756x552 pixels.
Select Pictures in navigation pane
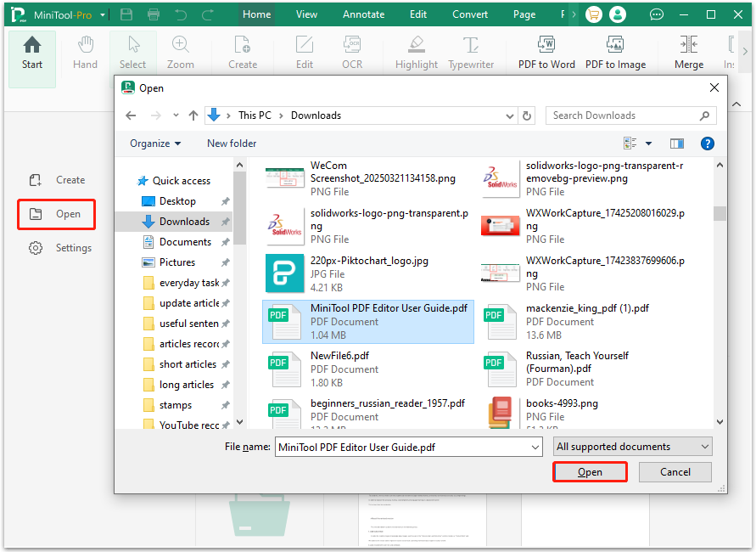click(x=169, y=262)
